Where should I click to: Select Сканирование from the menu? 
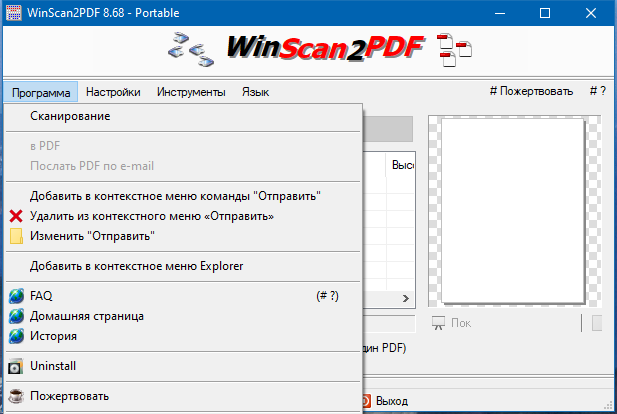tap(184, 116)
